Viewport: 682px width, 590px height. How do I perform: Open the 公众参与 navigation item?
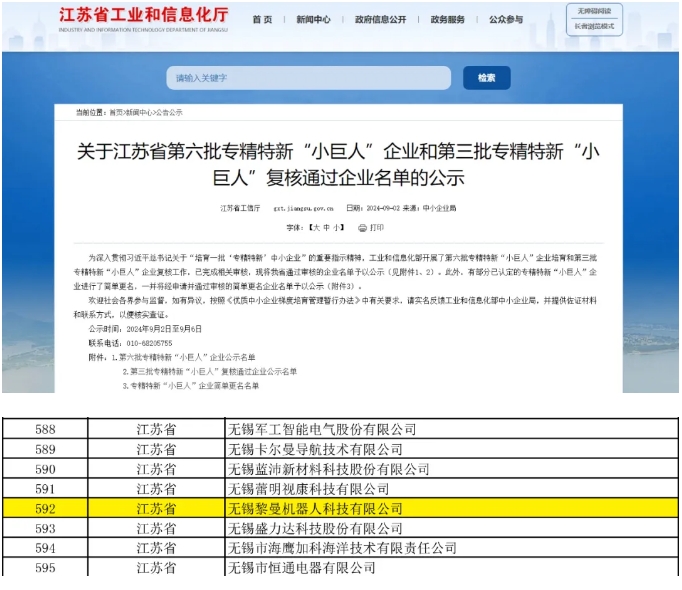(506, 20)
